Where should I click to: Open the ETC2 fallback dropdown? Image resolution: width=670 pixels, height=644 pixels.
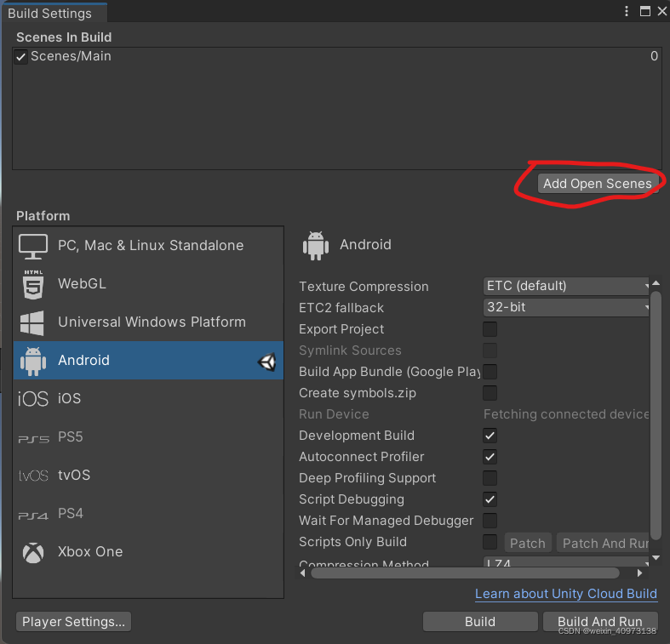coord(566,307)
